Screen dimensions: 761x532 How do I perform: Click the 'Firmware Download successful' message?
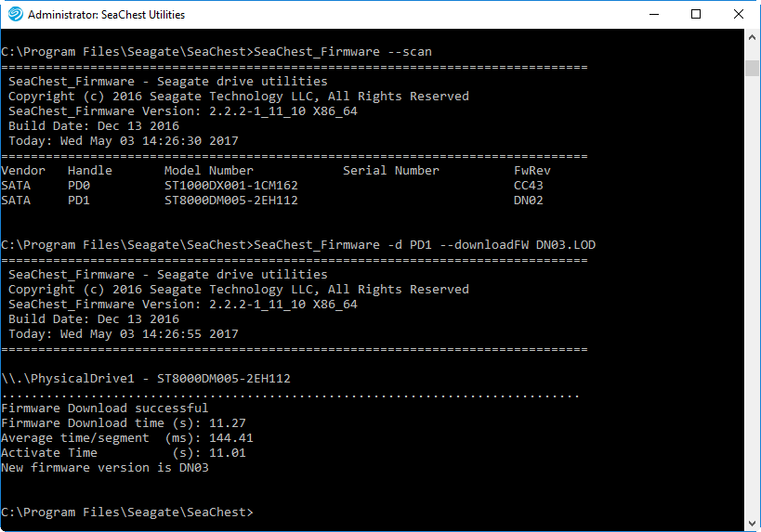pyautogui.click(x=105, y=409)
